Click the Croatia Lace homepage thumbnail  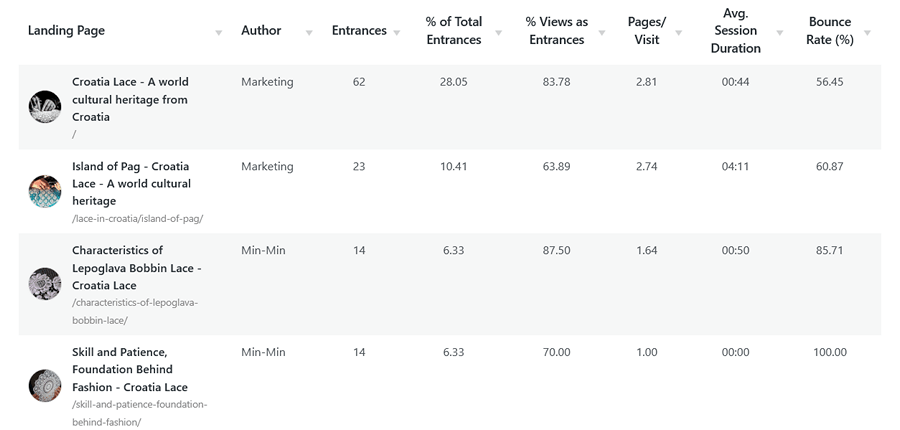tap(45, 107)
